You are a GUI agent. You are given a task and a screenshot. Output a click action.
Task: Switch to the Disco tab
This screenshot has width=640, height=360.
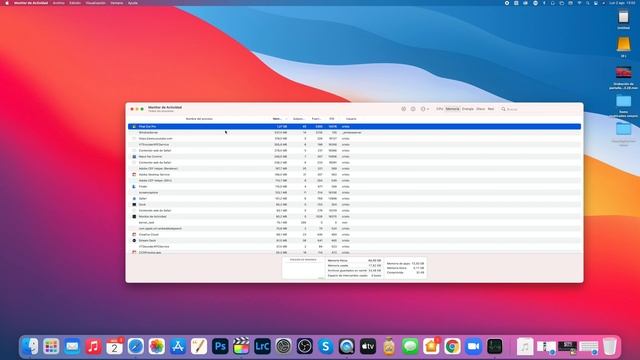[480, 109]
